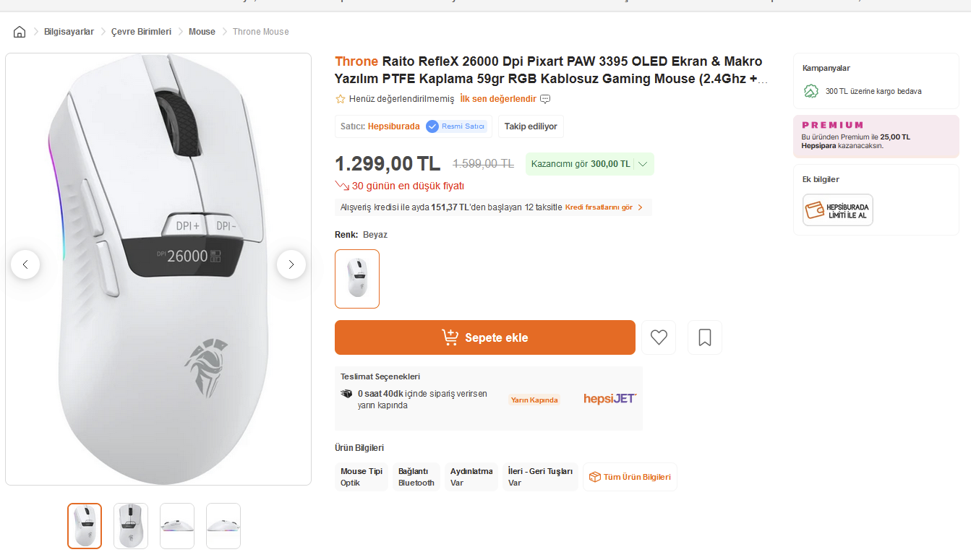Select the Beyaz color variant swatch
This screenshot has width=971, height=560.
tap(357, 279)
